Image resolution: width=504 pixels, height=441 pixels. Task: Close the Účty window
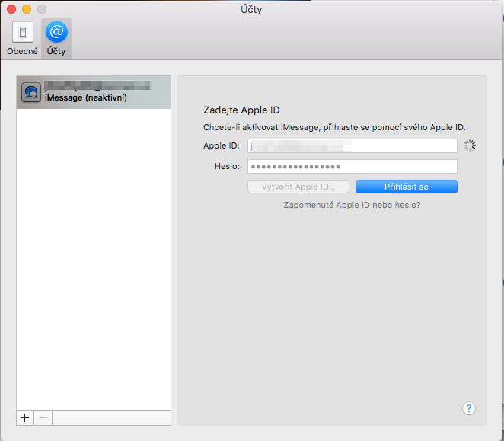pyautogui.click(x=11, y=9)
